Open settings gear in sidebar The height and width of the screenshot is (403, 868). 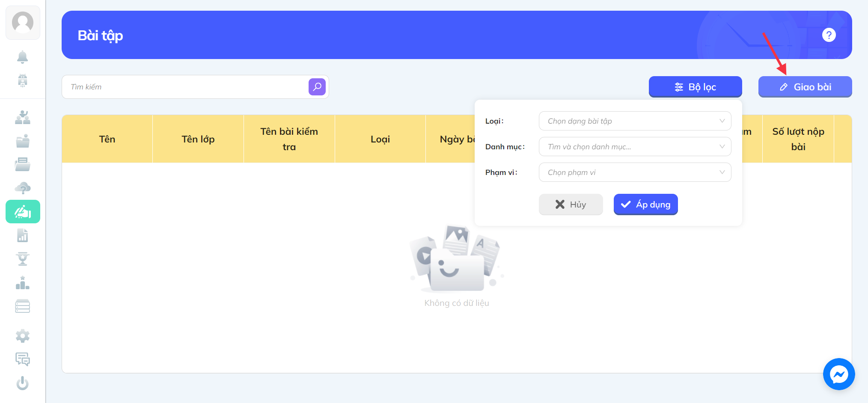point(23,336)
